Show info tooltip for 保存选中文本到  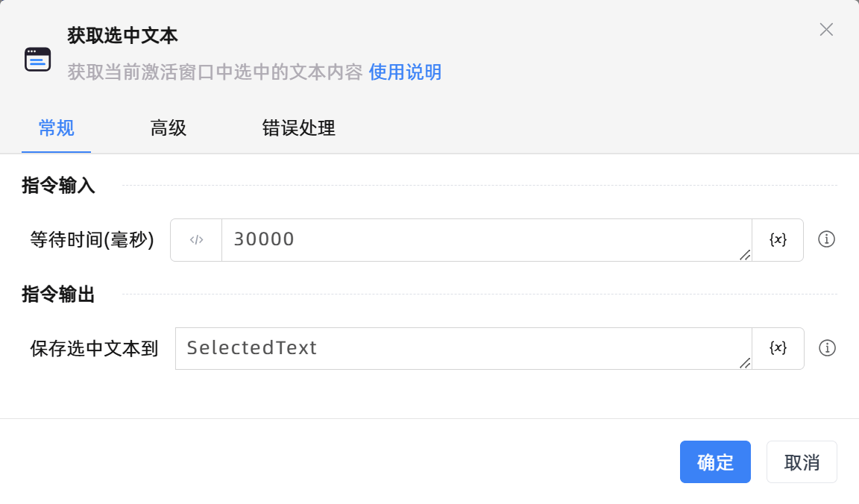point(826,348)
